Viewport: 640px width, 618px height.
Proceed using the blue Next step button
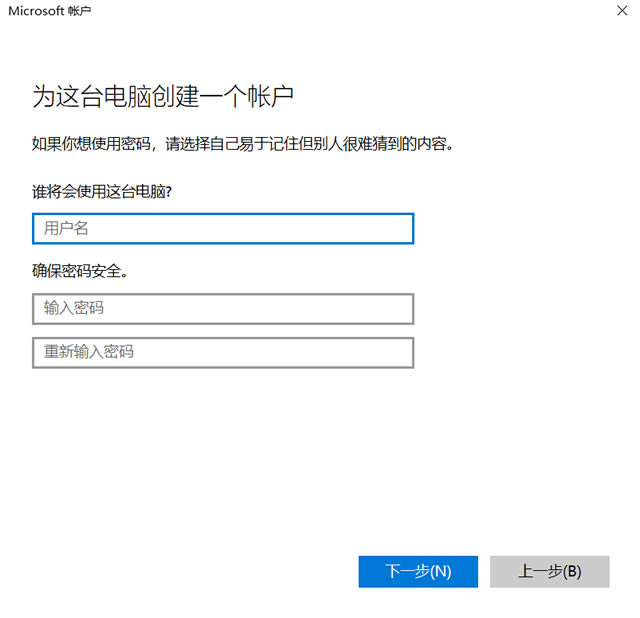tap(418, 571)
